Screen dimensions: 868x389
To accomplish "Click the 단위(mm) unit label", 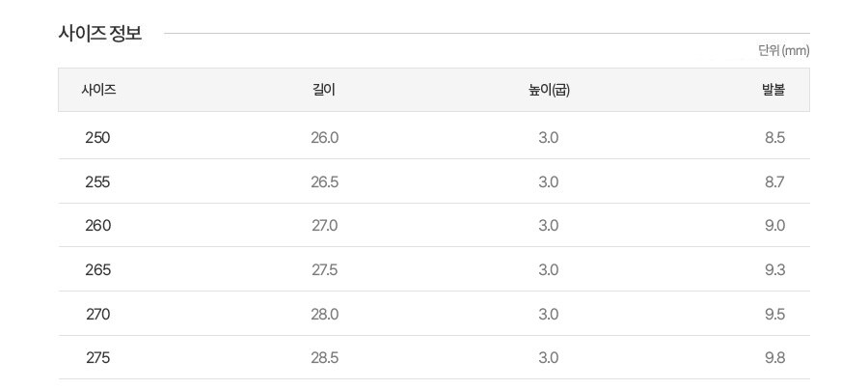I will pyautogui.click(x=783, y=50).
